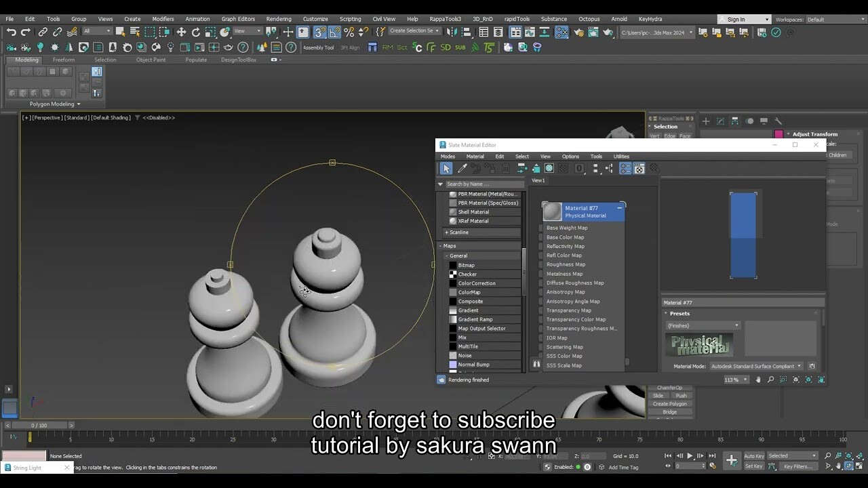Open the 113% zoom percentage selector
Screen dimensions: 868x488
point(745,380)
